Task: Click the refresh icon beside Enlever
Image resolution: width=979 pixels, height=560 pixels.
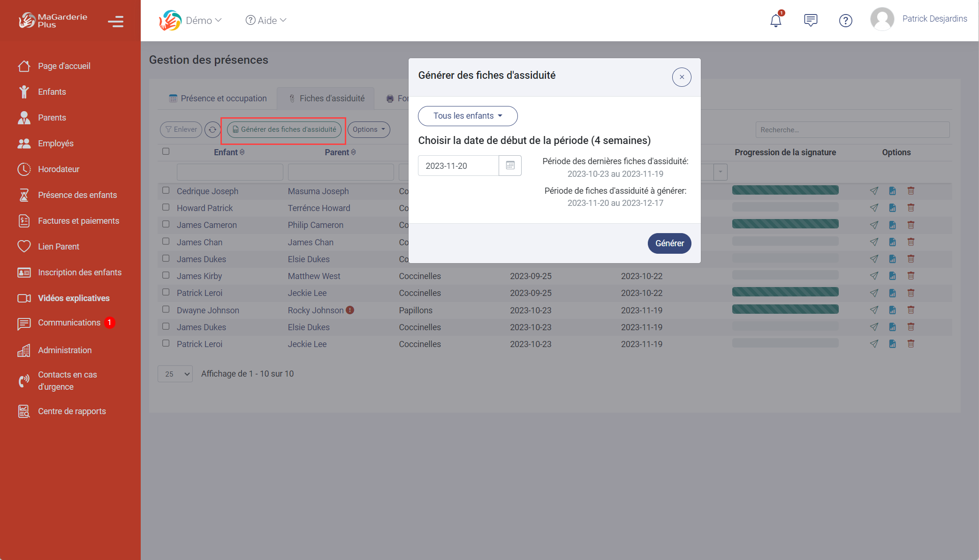Action: 212,129
